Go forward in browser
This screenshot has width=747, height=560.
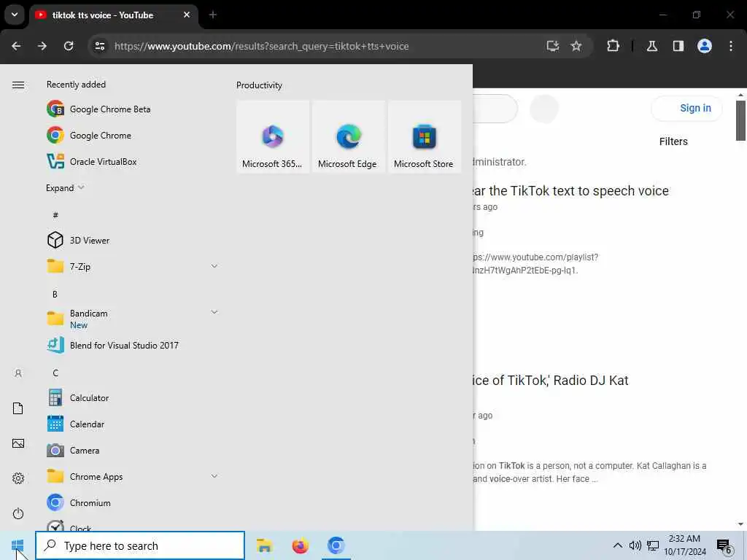click(x=42, y=46)
